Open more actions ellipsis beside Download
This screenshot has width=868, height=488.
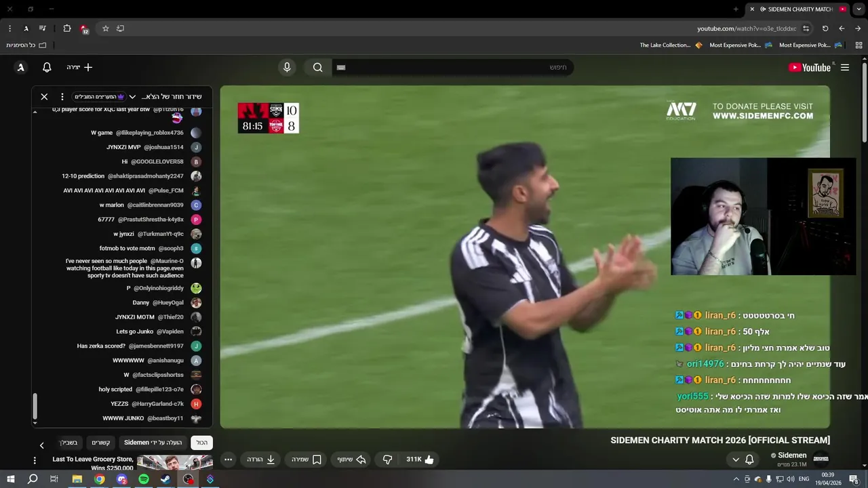pyautogui.click(x=228, y=460)
